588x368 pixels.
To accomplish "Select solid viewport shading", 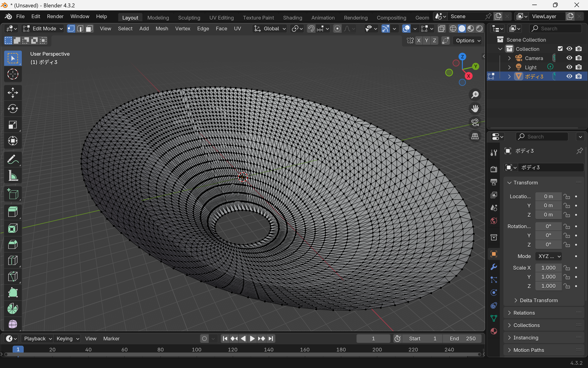I will pos(462,29).
